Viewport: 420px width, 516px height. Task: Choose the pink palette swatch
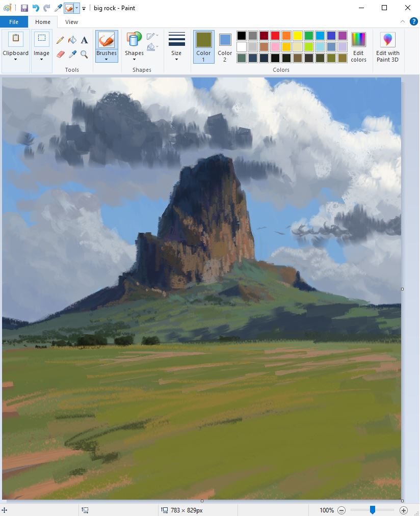click(275, 47)
